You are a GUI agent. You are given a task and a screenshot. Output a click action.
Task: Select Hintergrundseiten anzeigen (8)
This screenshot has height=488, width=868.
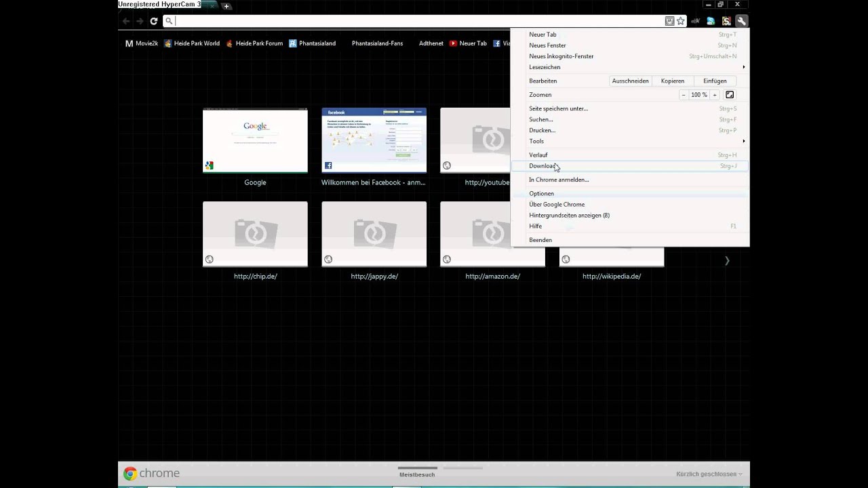point(629,215)
